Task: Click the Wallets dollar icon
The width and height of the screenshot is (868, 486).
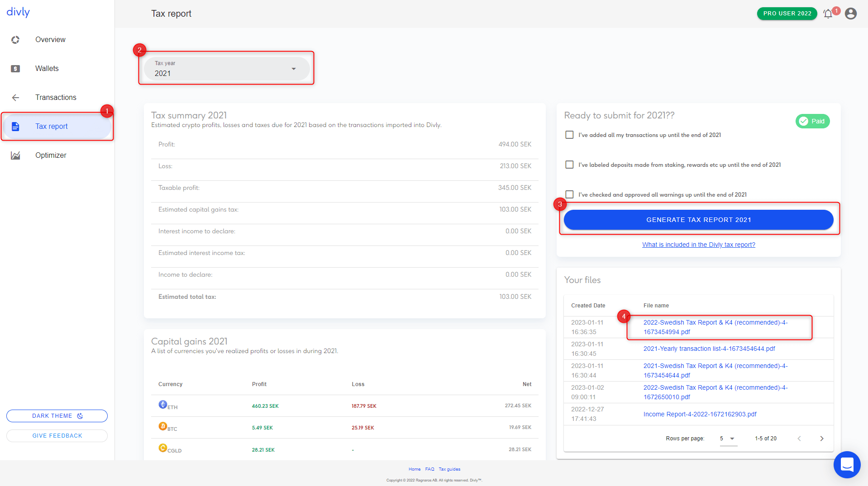Action: [x=15, y=69]
